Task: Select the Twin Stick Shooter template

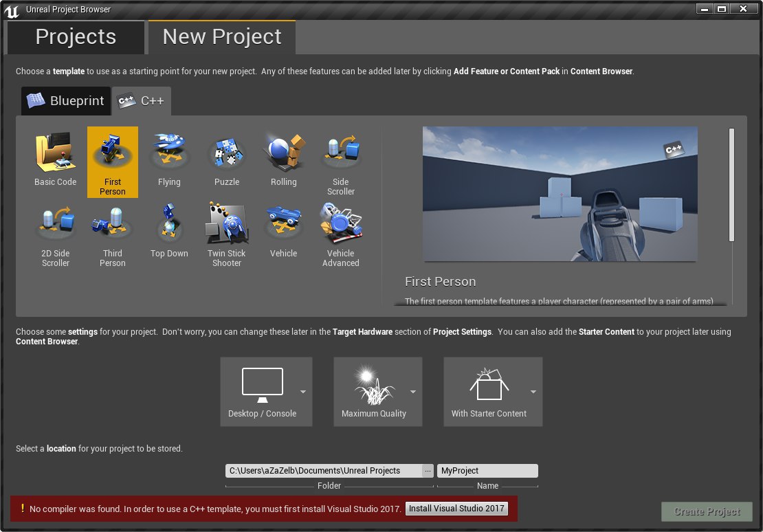Action: click(x=227, y=234)
